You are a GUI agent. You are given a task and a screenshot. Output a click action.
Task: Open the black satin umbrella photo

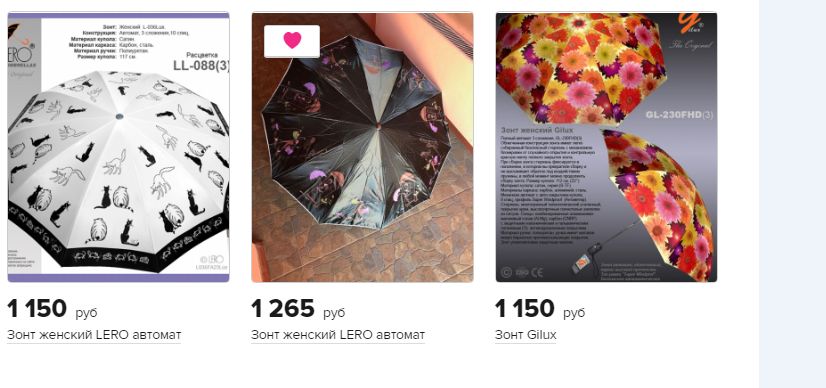(362, 147)
